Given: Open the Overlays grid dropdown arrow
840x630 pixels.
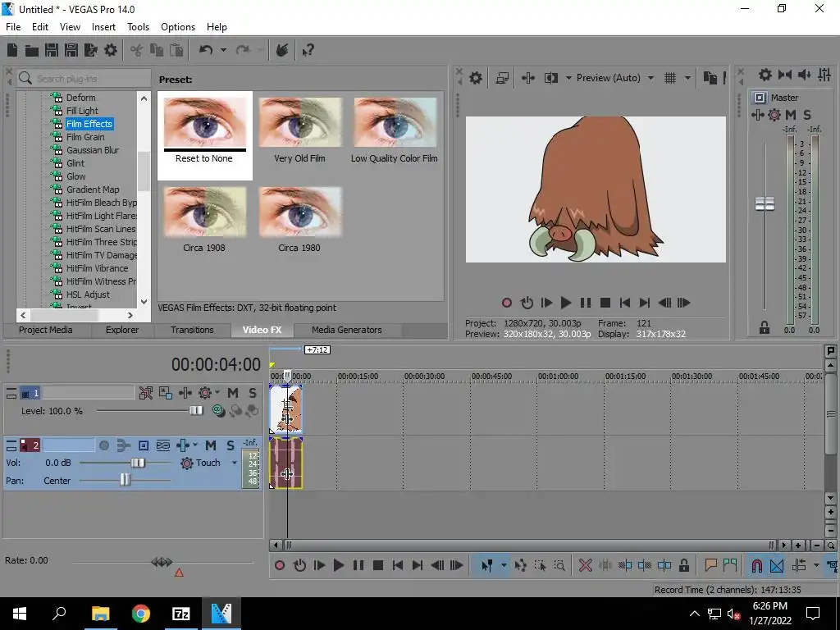Looking at the screenshot, I should coord(687,78).
